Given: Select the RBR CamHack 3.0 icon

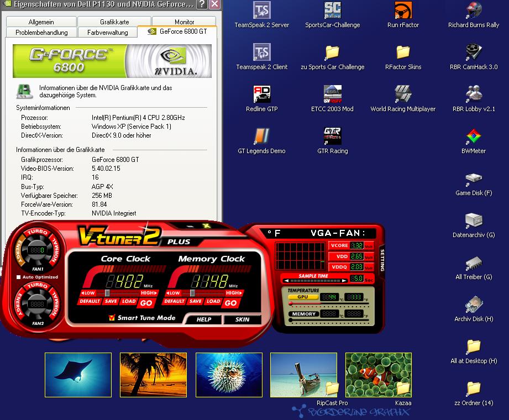Looking at the screenshot, I should click(x=473, y=52).
